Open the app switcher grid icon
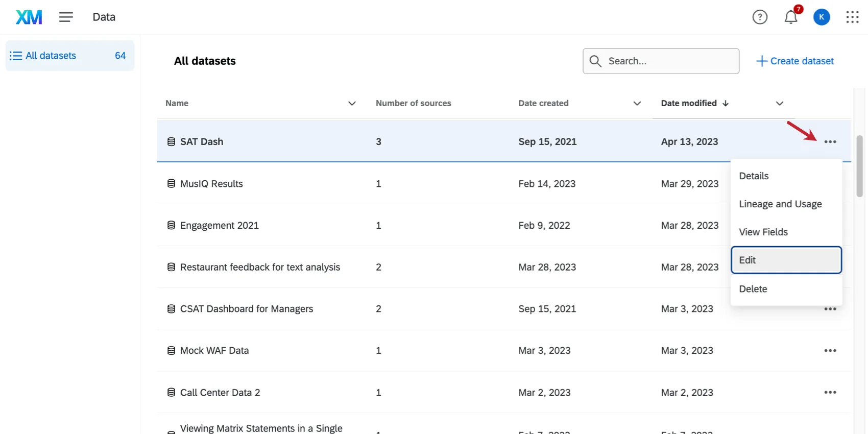The height and width of the screenshot is (434, 868). click(x=852, y=17)
